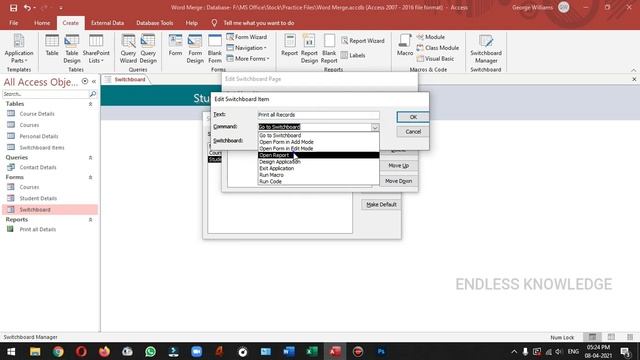The width and height of the screenshot is (640, 360).
Task: Open Form Design
Action: click(x=195, y=49)
